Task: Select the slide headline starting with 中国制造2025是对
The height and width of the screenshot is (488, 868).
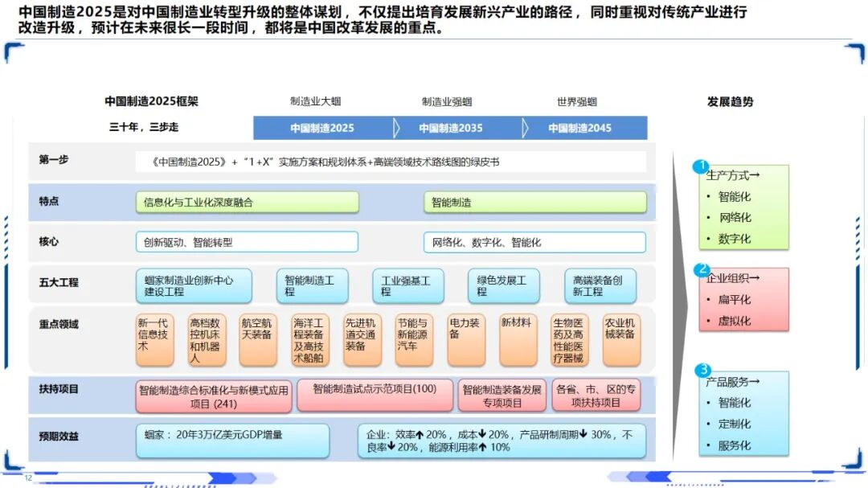Action: tap(383, 19)
